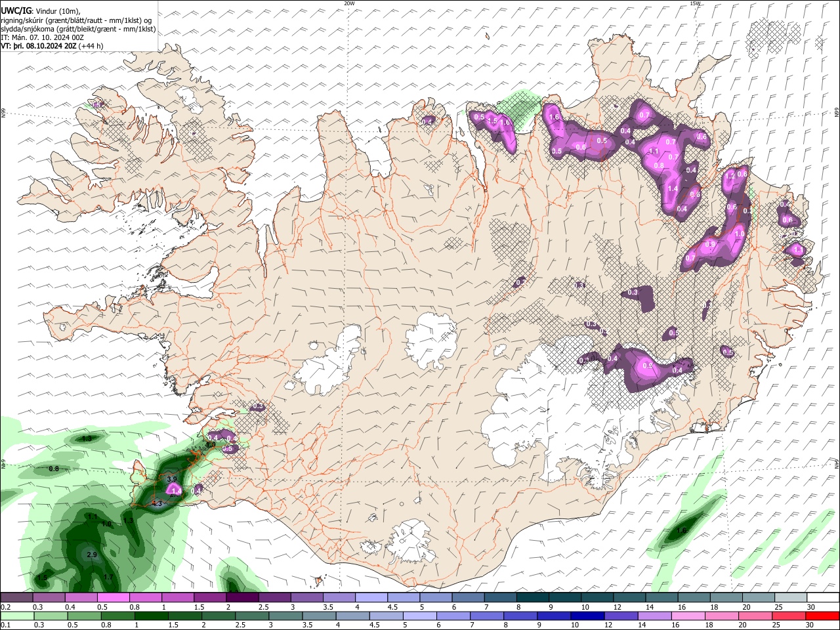Click the 'slydda/snjókoma' legend description line
Screen dimensions: 840x630
[x=78, y=30]
